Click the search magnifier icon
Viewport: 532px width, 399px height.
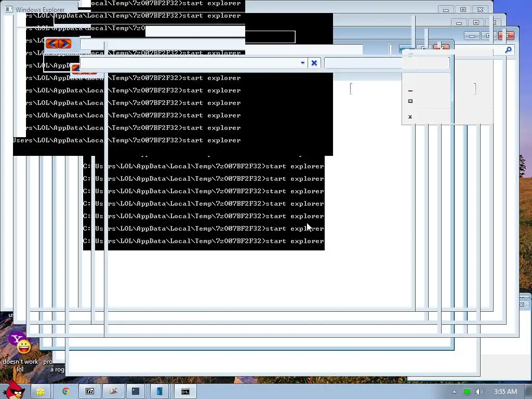click(x=508, y=50)
